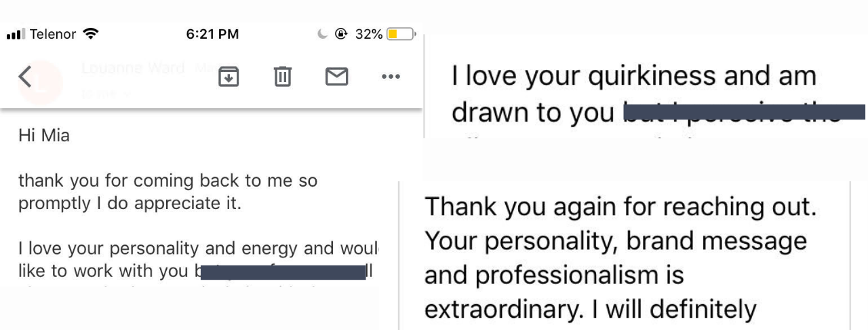Go back using the left chevron arrow
The image size is (868, 330).
click(x=24, y=77)
